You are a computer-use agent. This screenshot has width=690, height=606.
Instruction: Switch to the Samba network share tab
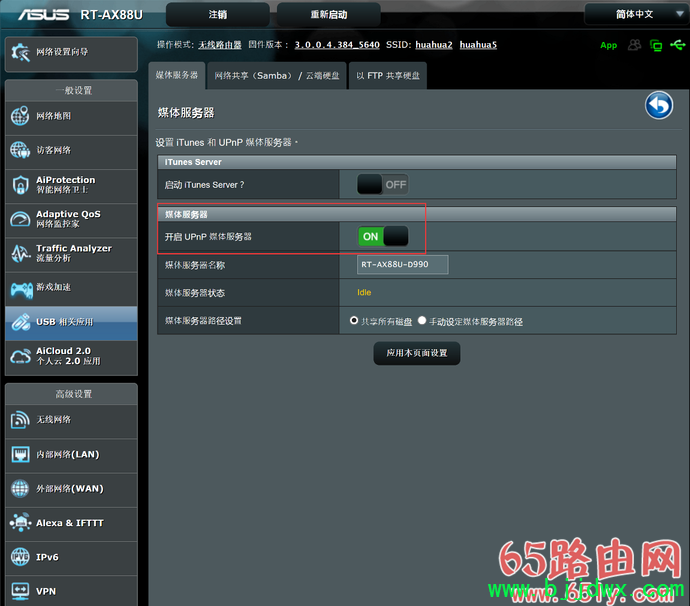[x=277, y=76]
